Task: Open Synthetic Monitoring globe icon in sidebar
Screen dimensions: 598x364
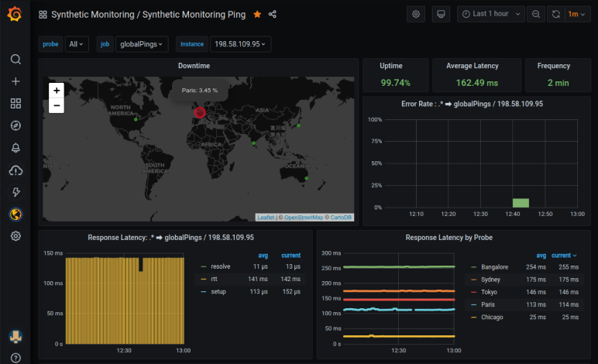Action: [15, 214]
